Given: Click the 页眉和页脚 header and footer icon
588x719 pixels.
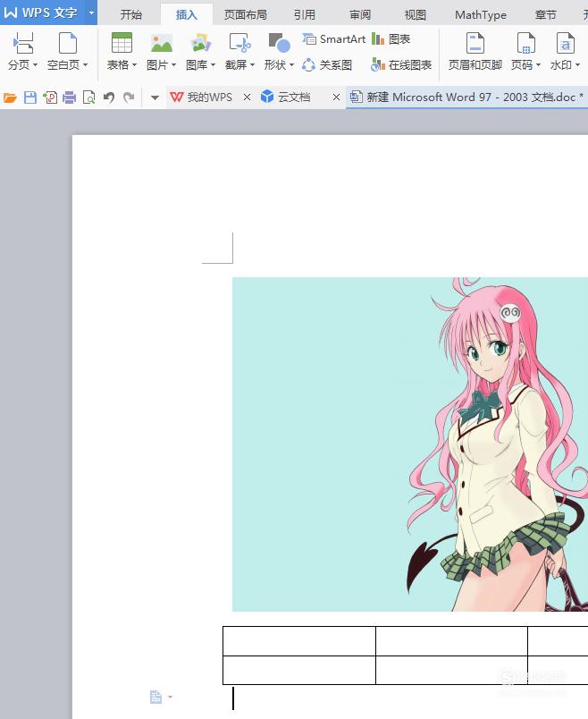Looking at the screenshot, I should click(x=475, y=44).
